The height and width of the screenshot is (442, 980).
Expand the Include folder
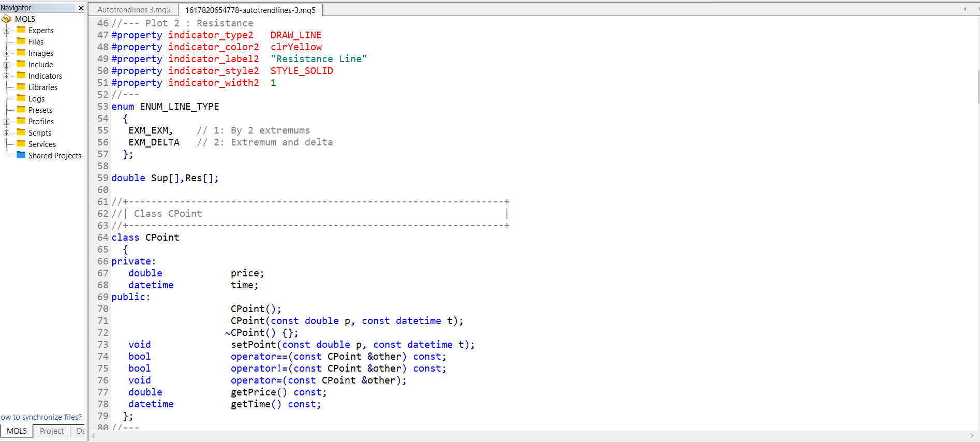coord(6,65)
